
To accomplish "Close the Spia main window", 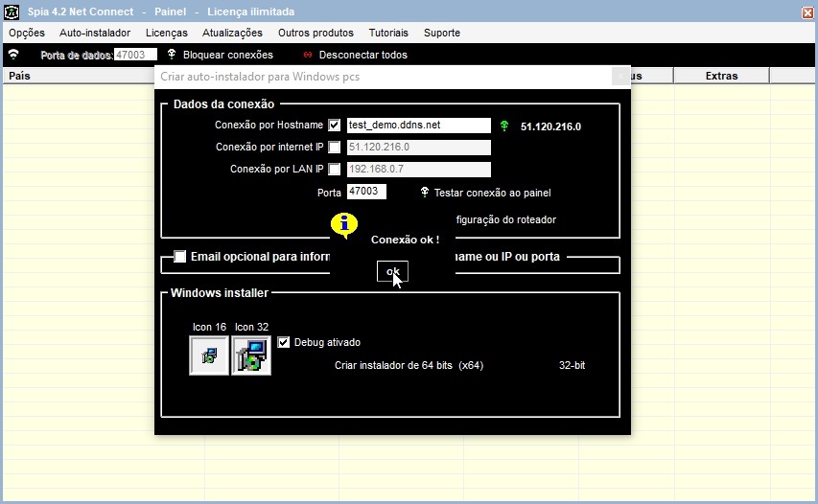I will click(x=807, y=12).
